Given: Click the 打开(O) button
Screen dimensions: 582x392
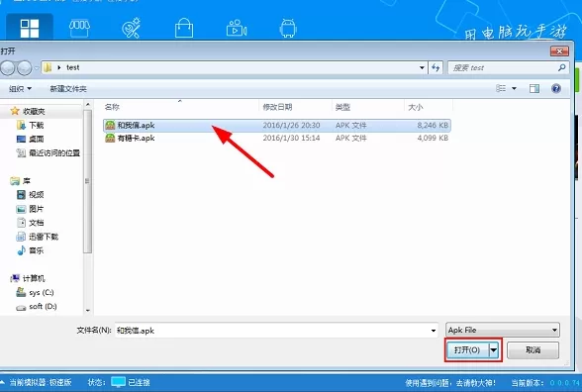Looking at the screenshot, I should [467, 349].
